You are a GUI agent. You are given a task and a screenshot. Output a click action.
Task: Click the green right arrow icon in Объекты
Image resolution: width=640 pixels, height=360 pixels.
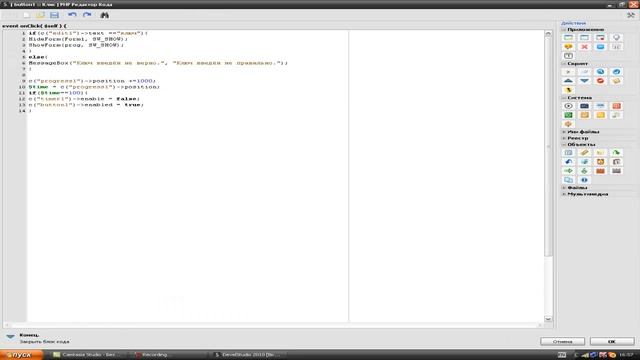568,171
